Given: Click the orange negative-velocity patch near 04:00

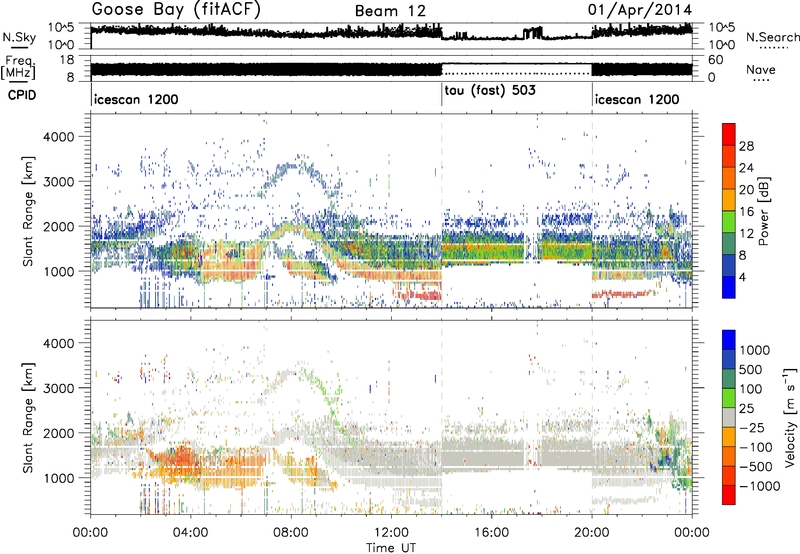Looking at the screenshot, I should [179, 462].
